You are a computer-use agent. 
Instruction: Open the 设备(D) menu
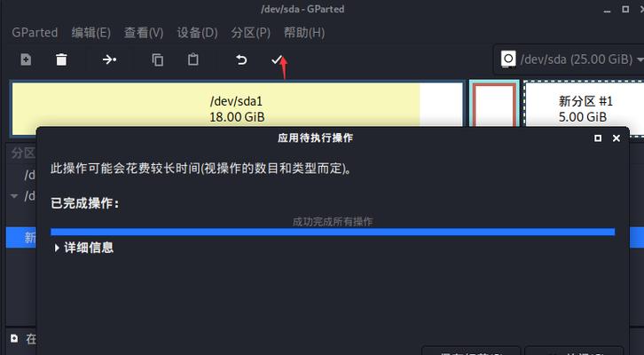(197, 33)
